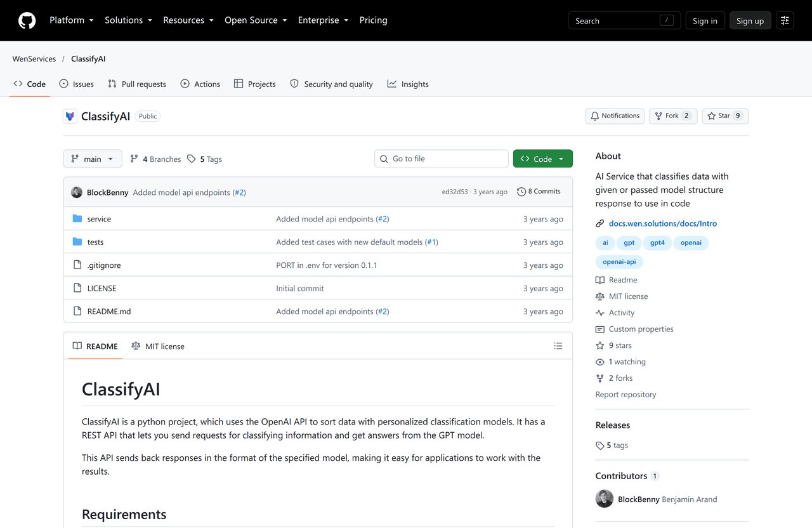Expand the Enterprise menu
This screenshot has height=528, width=812.
click(324, 20)
